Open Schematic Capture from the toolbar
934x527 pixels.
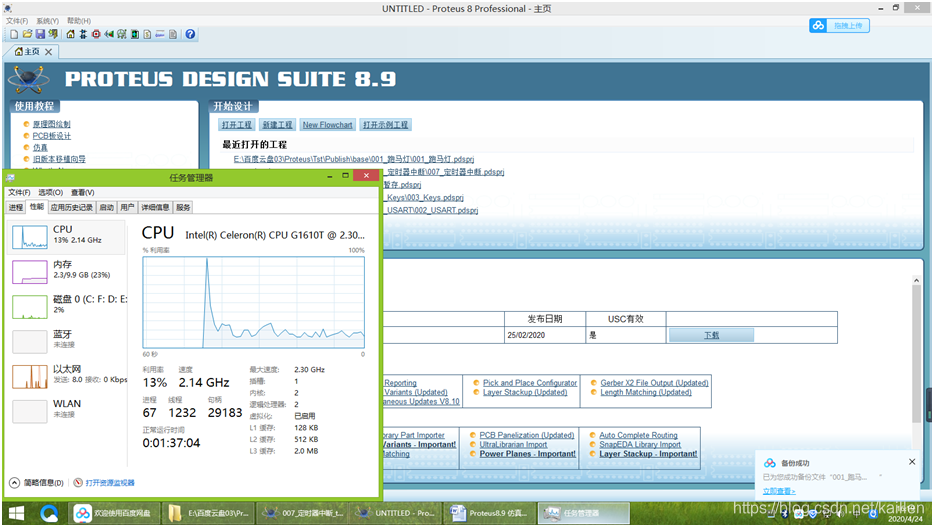click(x=83, y=34)
